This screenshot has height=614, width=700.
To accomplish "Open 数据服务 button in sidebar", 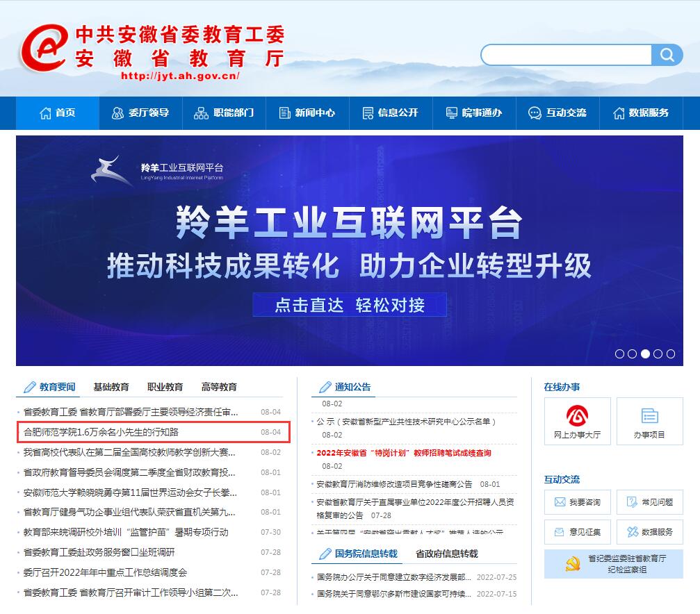I will (x=649, y=532).
